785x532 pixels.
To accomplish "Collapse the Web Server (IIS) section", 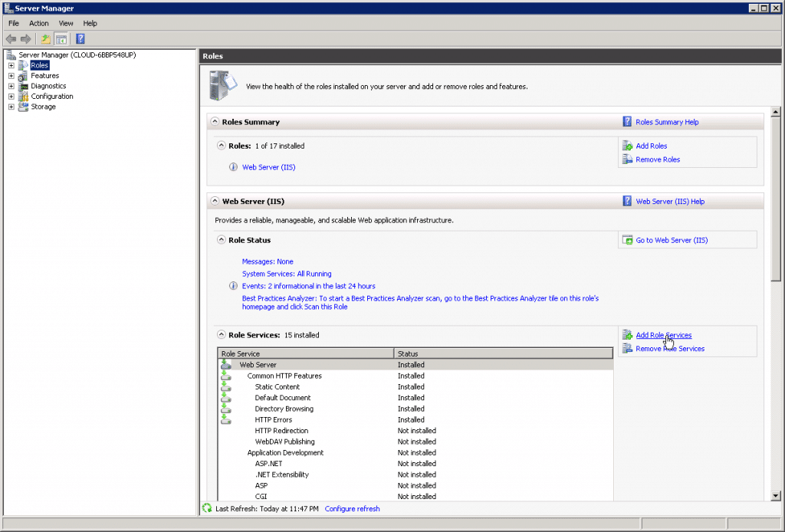I will click(x=215, y=201).
